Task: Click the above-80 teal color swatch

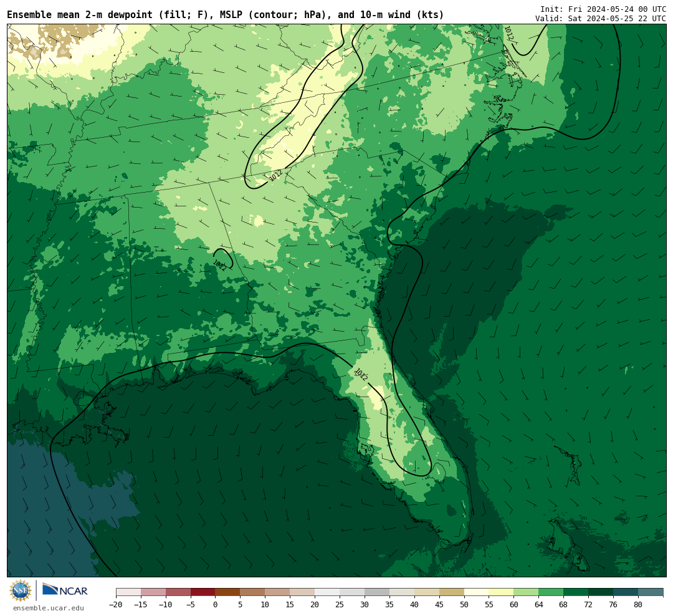Action: [651, 592]
